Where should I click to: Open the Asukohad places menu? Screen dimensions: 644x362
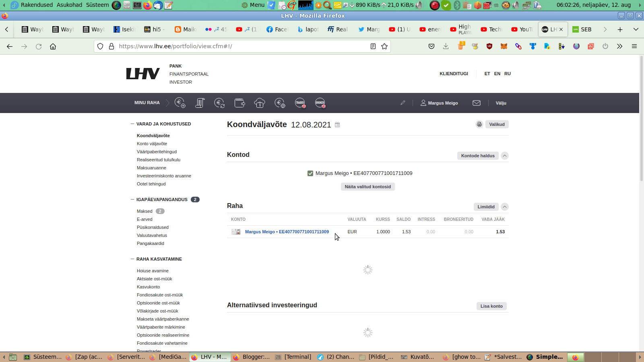click(x=69, y=5)
